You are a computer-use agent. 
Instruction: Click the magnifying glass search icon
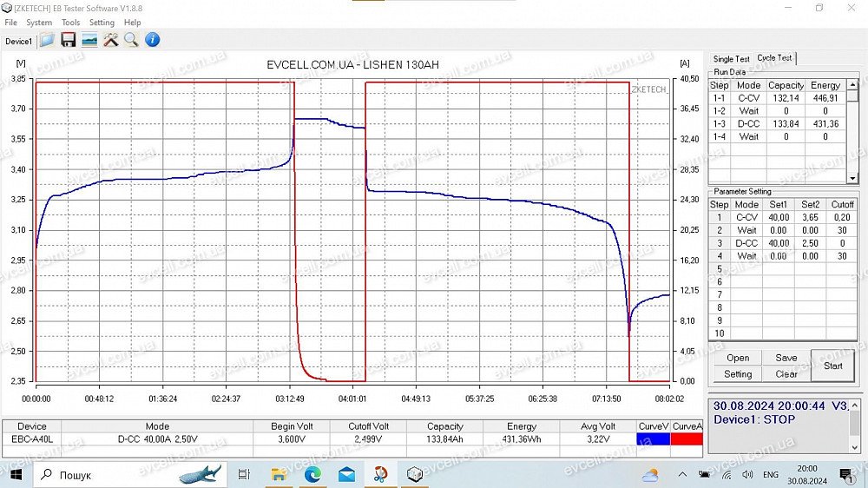pyautogui.click(x=131, y=40)
